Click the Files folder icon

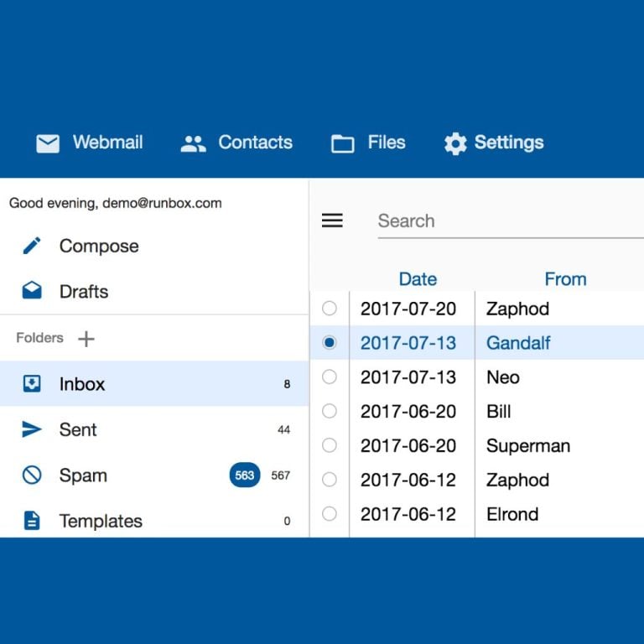342,143
